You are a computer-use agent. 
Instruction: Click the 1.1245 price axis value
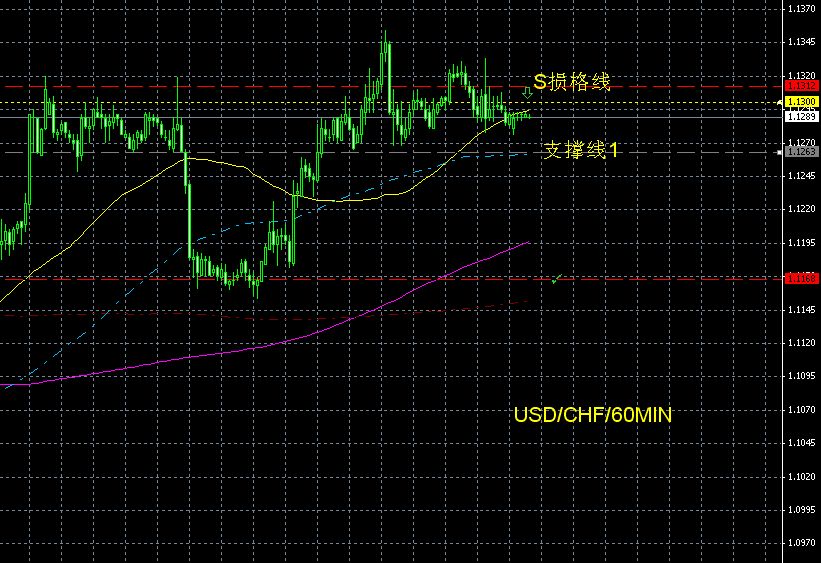tap(802, 175)
